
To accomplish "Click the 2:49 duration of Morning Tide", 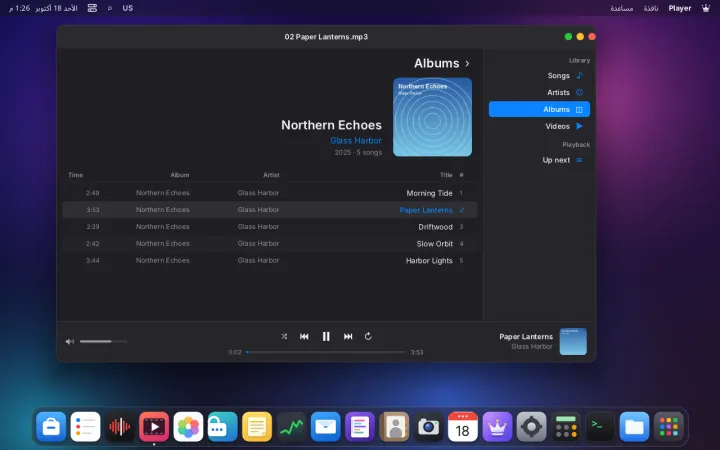I will point(92,193).
